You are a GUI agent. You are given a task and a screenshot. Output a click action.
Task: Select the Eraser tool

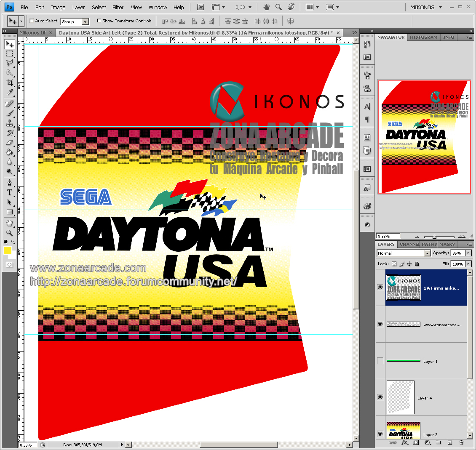(x=10, y=143)
